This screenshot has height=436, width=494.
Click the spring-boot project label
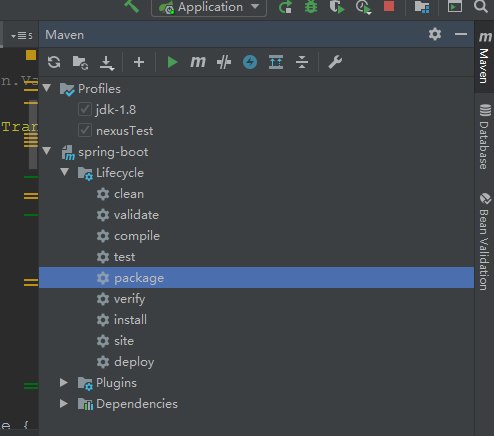(x=113, y=152)
